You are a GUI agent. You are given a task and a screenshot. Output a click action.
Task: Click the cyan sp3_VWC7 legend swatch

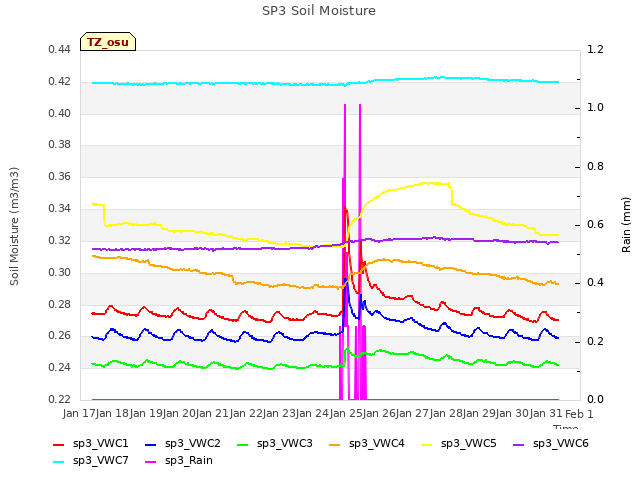[x=59, y=462]
